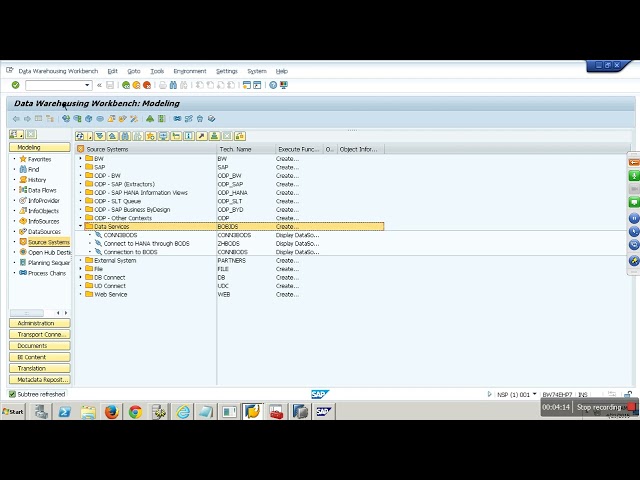
Task: Click the forward arrow in the application toolbar
Action: coord(27,119)
